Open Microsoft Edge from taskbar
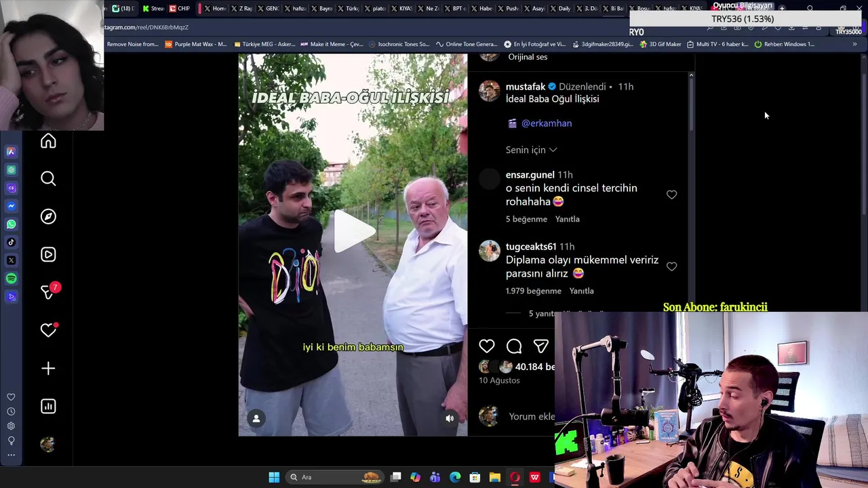 click(x=455, y=477)
